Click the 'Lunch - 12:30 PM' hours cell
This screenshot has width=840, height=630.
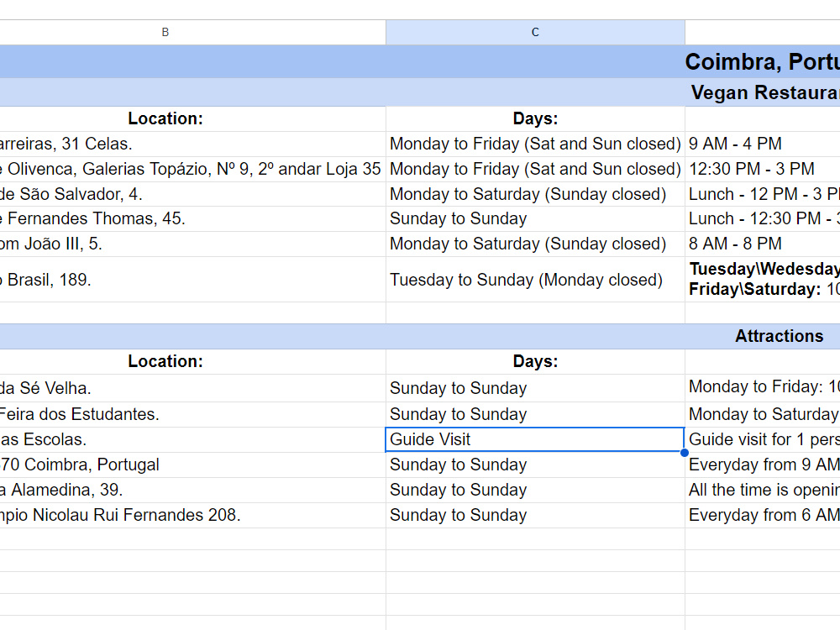coord(763,218)
